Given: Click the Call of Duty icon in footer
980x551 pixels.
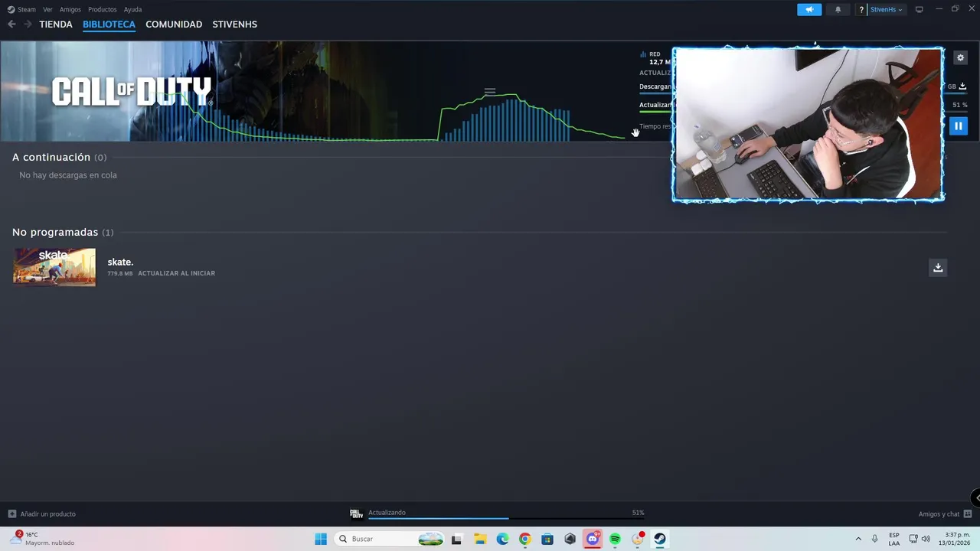Looking at the screenshot, I should click(x=356, y=514).
